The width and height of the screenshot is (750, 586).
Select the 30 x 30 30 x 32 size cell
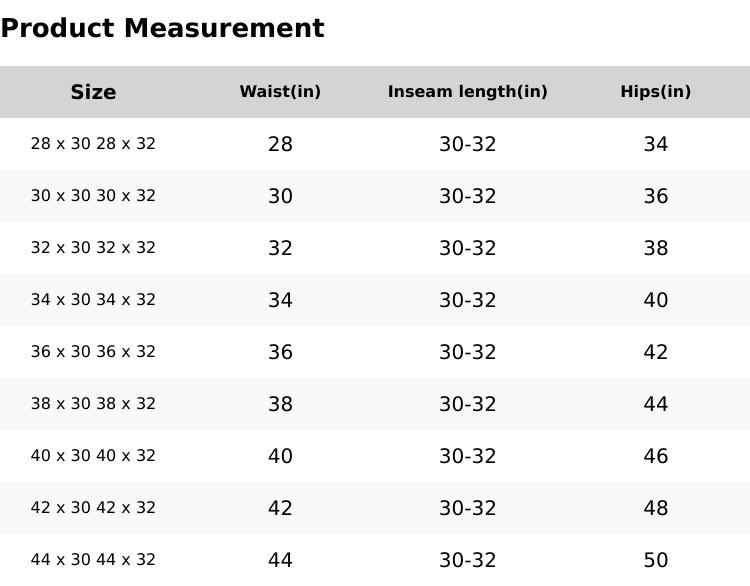(x=93, y=196)
